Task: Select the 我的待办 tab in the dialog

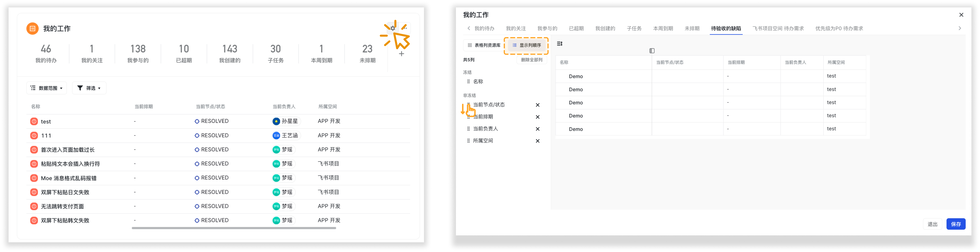Action: pyautogui.click(x=484, y=28)
